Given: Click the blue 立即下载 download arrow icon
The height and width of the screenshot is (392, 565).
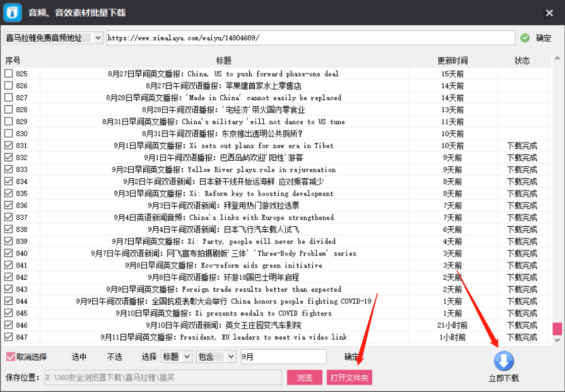Looking at the screenshot, I should [x=503, y=361].
